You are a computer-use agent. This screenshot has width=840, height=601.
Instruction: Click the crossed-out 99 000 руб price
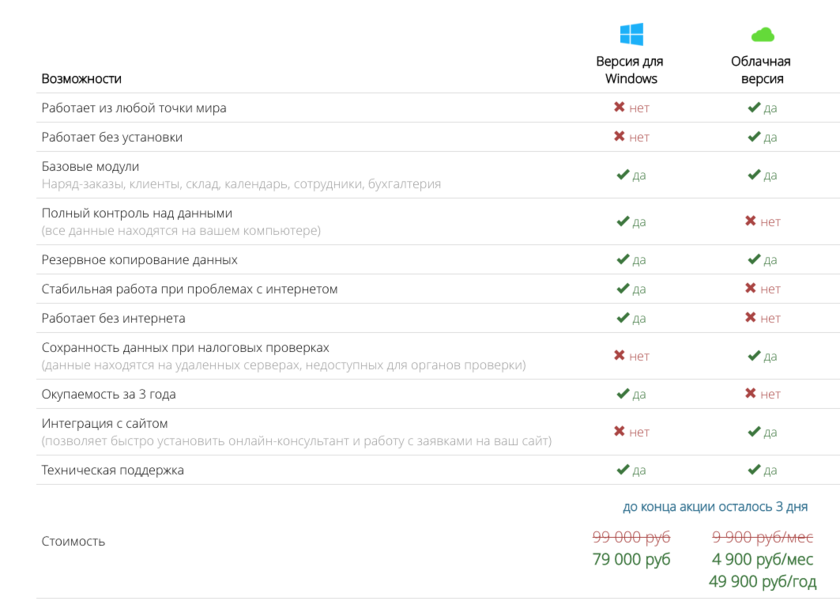pos(631,537)
